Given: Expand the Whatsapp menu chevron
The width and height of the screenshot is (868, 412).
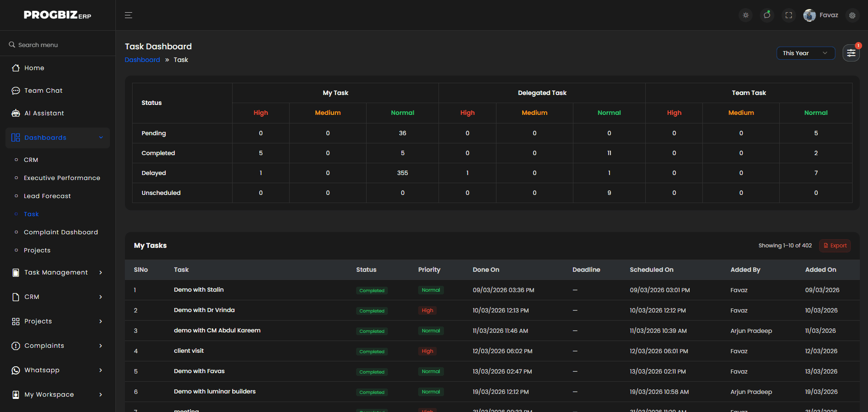Looking at the screenshot, I should pyautogui.click(x=101, y=370).
